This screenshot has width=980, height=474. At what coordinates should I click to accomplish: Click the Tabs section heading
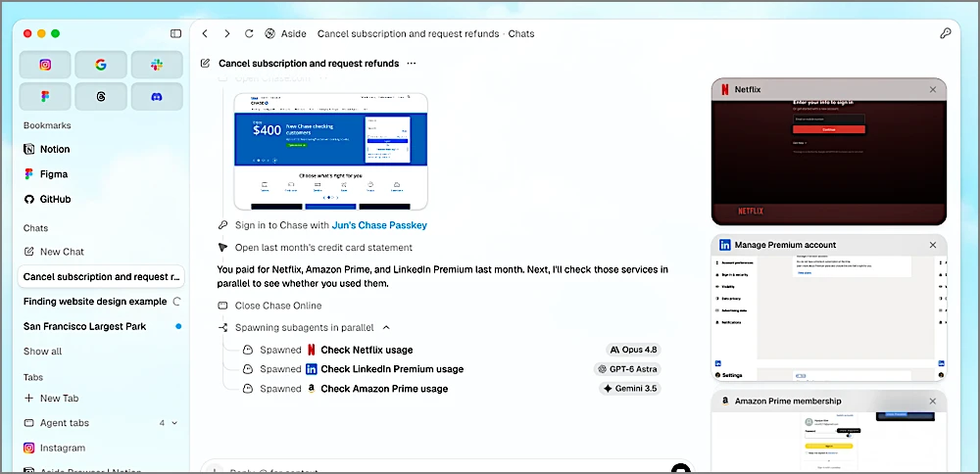pos(33,377)
